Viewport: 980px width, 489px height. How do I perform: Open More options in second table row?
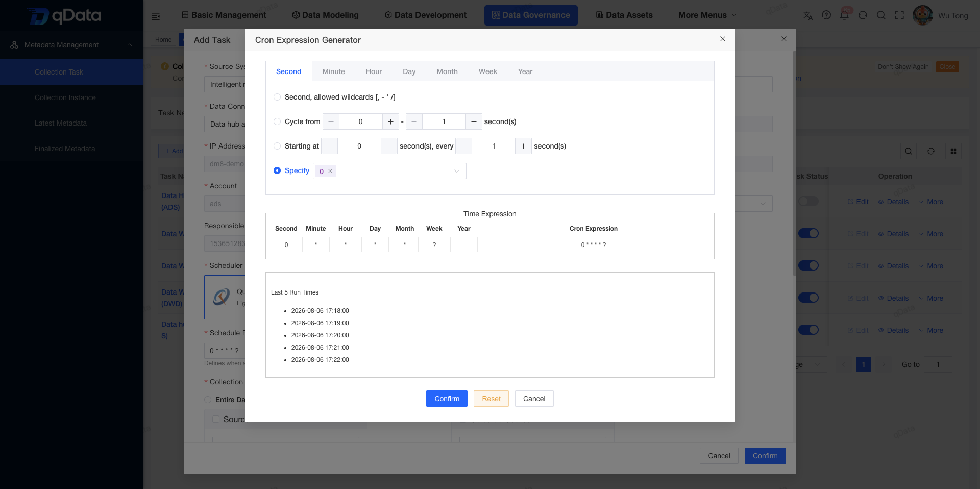click(x=931, y=234)
